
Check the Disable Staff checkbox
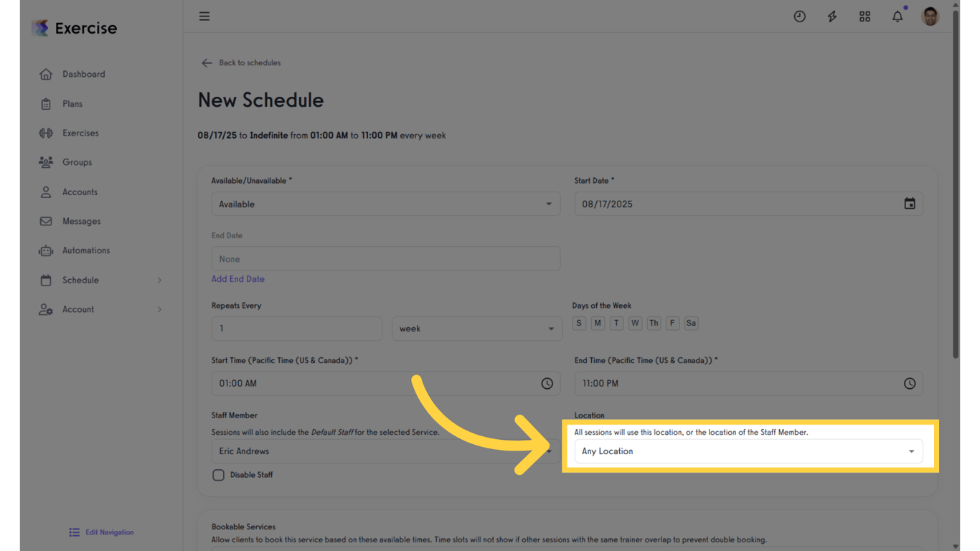click(x=219, y=475)
